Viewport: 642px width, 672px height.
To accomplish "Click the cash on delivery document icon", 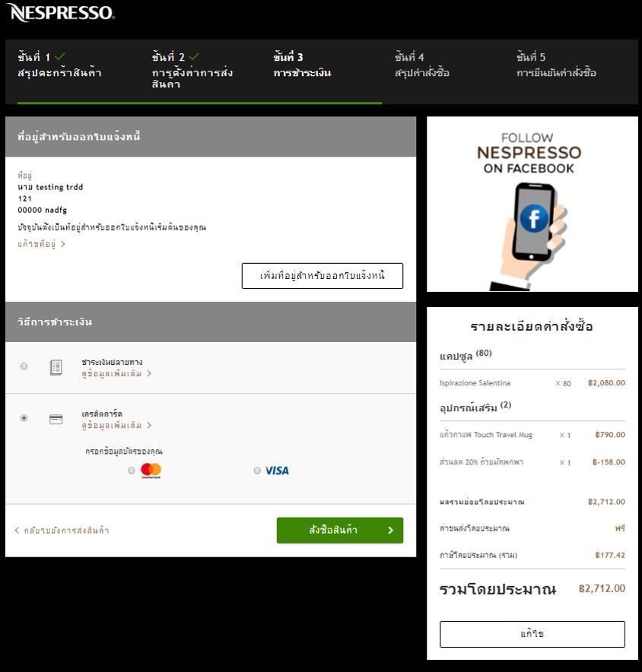I will (56, 367).
